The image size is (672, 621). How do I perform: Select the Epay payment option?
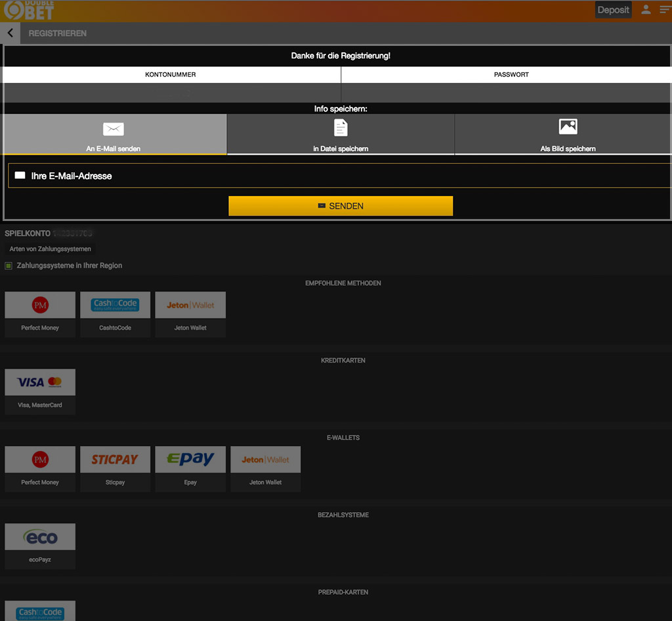point(190,469)
